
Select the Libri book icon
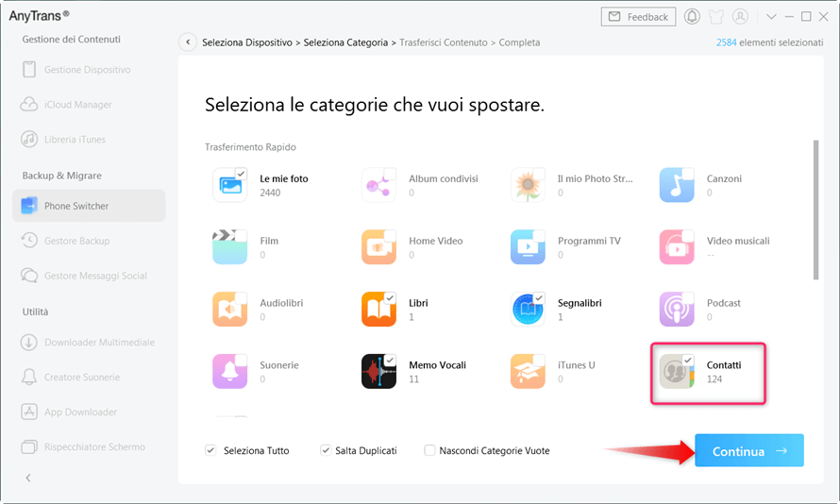point(378,310)
